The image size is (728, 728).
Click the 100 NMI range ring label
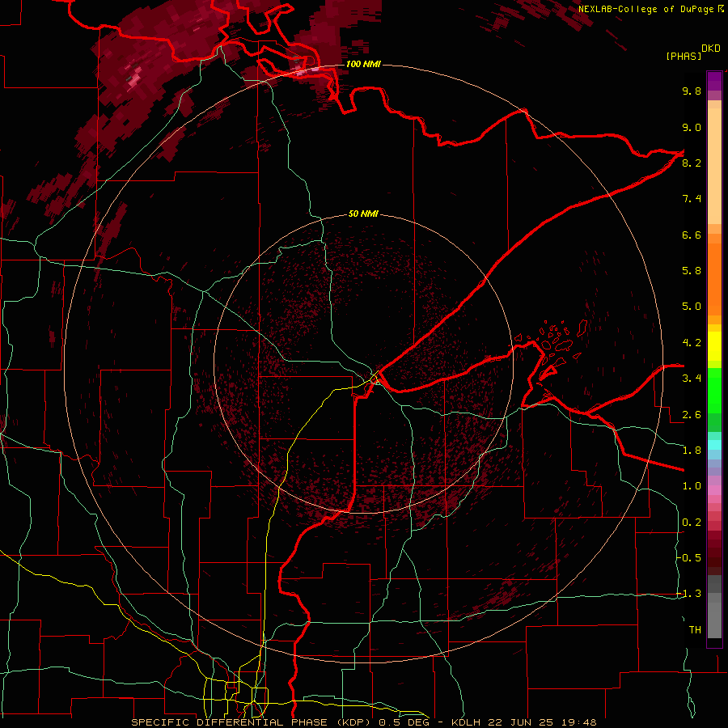363,64
